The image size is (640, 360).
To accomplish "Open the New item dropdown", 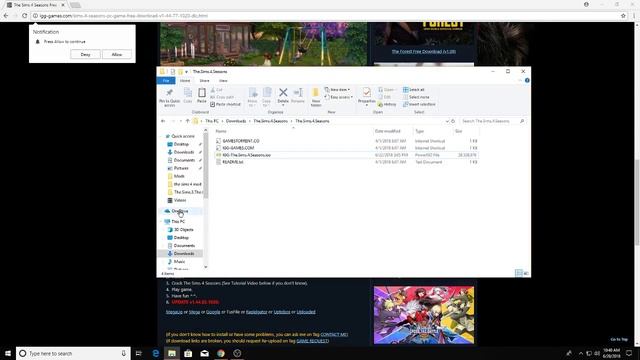I will (338, 90).
